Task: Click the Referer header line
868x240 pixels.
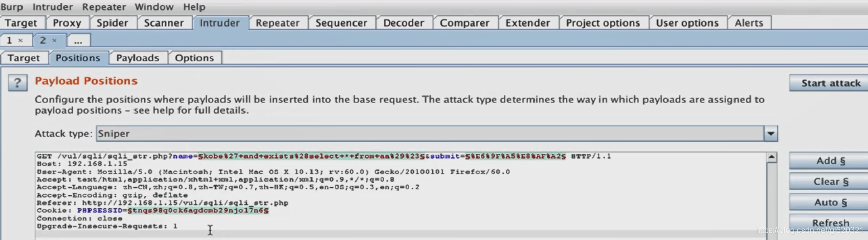Action: click(163, 203)
